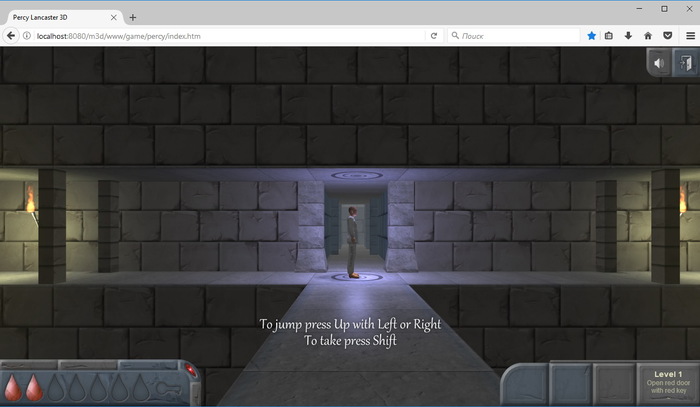Open a new tab with the plus button

[133, 17]
